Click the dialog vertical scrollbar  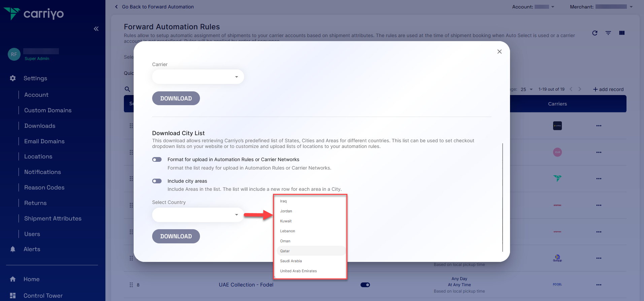[503, 197]
